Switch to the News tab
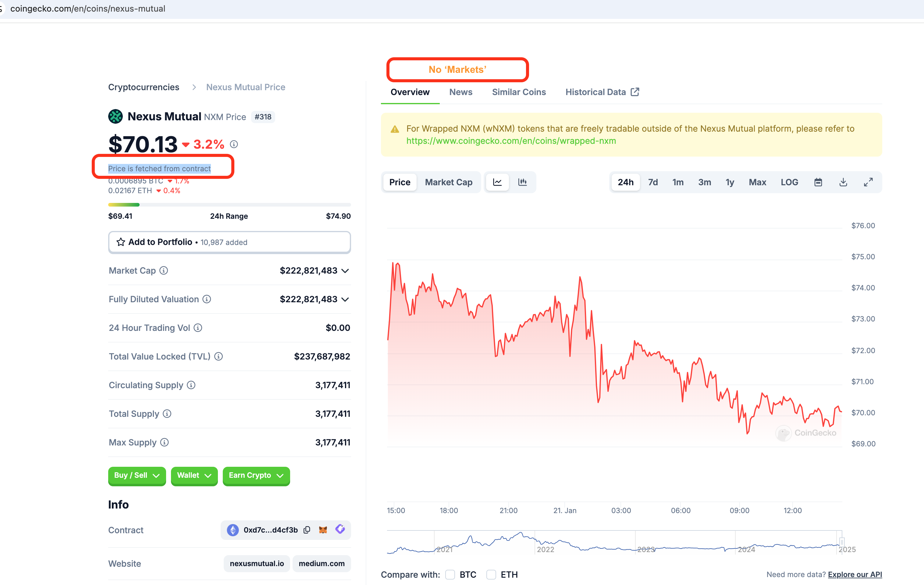This screenshot has height=585, width=924. (x=460, y=92)
